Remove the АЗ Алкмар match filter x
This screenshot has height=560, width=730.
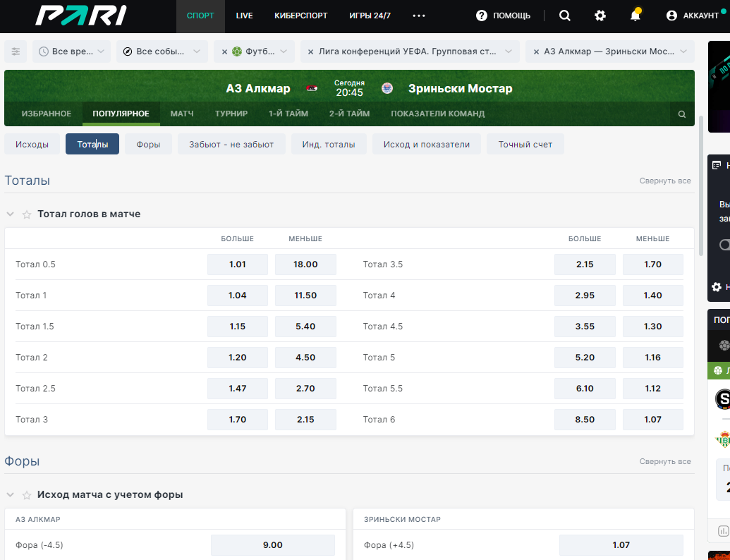coord(536,51)
